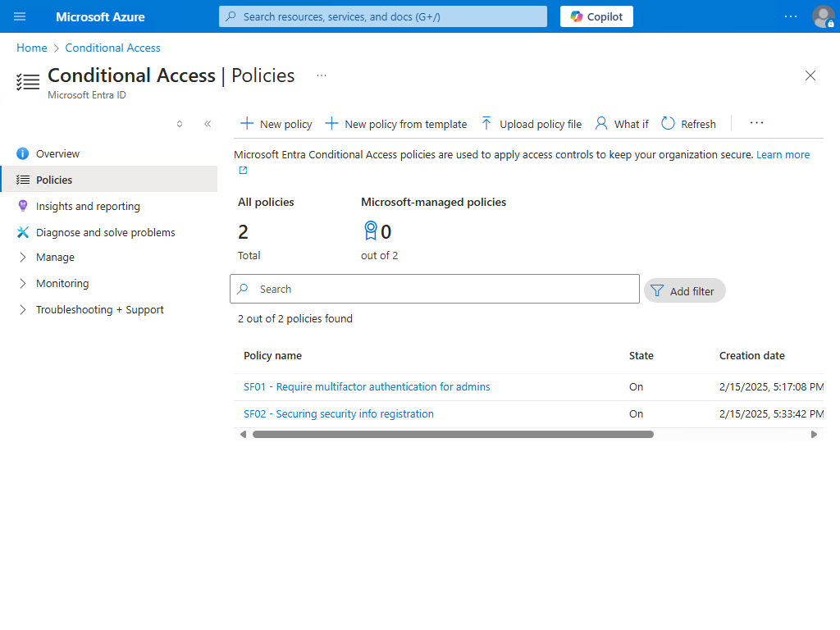Click the upload arrow icon

coord(486,123)
